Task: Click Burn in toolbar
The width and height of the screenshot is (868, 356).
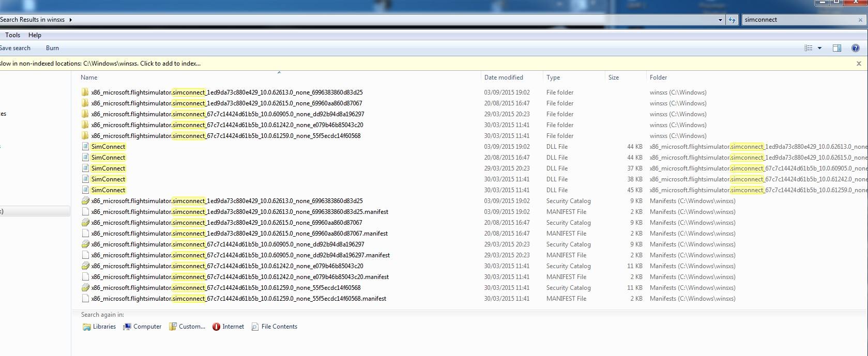Action: coord(52,48)
